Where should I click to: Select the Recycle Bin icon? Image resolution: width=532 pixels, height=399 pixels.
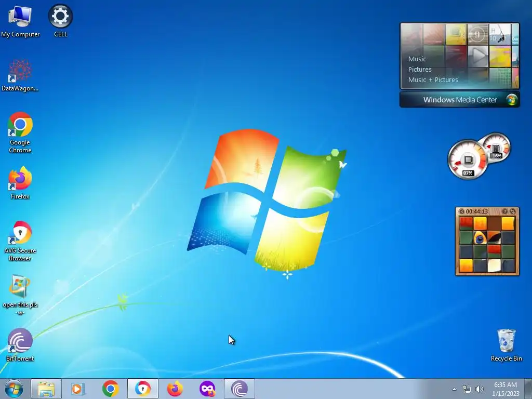click(506, 345)
